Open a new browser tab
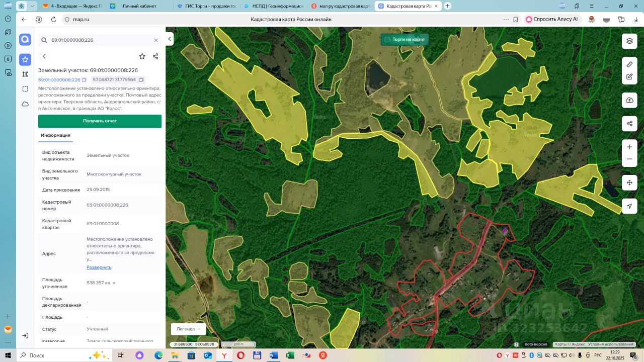Image resolution: width=644 pixels, height=362 pixels. pyautogui.click(x=447, y=6)
